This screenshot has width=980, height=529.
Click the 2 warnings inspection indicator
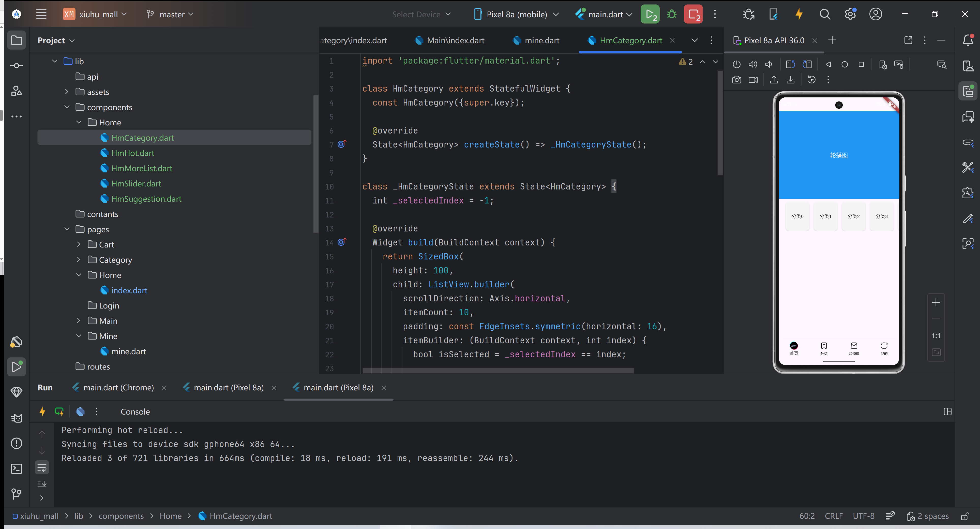pos(686,62)
